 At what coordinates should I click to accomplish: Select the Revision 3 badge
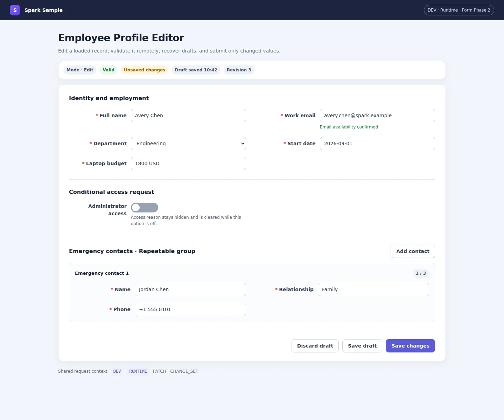click(239, 70)
